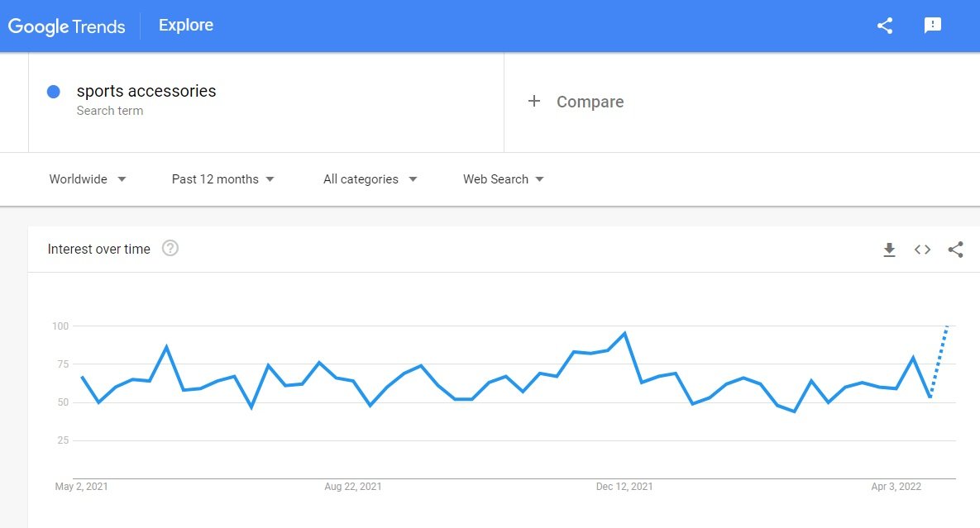
Task: Click the dotted forecast line at chart end
Action: point(939,361)
